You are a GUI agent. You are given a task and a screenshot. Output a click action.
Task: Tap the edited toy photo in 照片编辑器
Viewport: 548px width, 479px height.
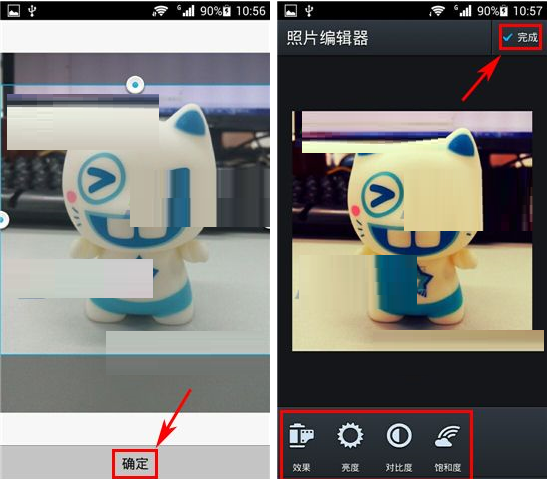coord(413,231)
